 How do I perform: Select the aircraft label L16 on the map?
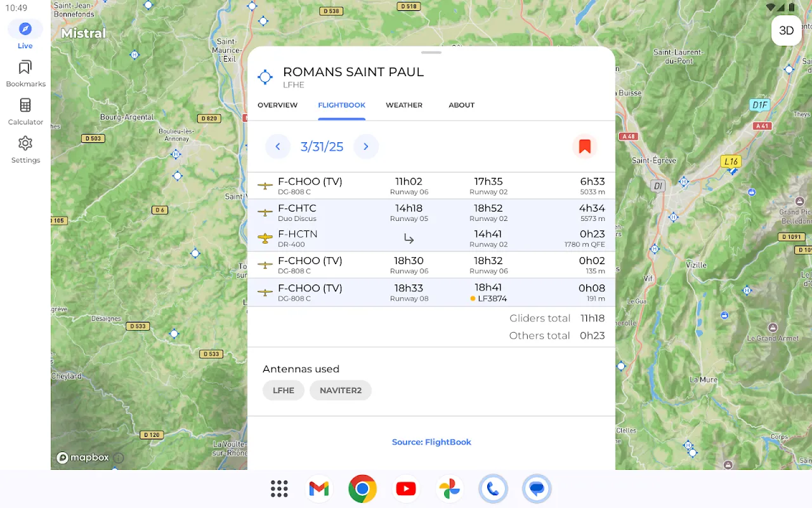[x=731, y=162]
